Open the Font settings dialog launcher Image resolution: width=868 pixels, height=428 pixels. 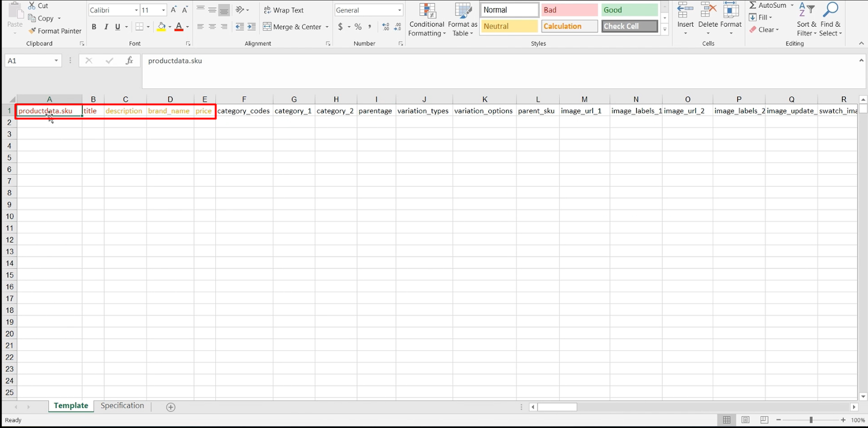[188, 44]
